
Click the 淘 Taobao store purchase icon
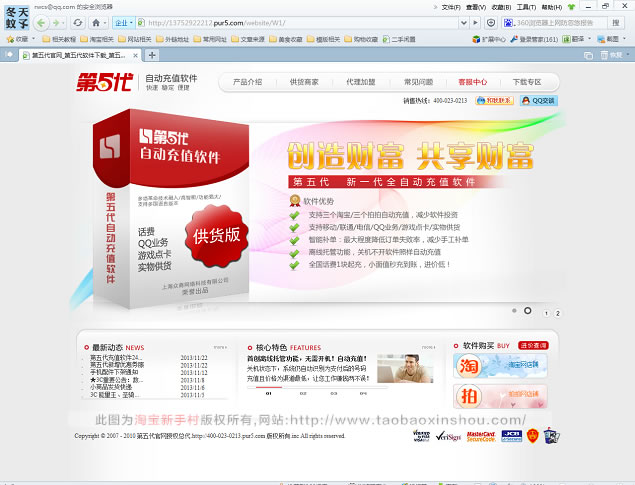468,365
